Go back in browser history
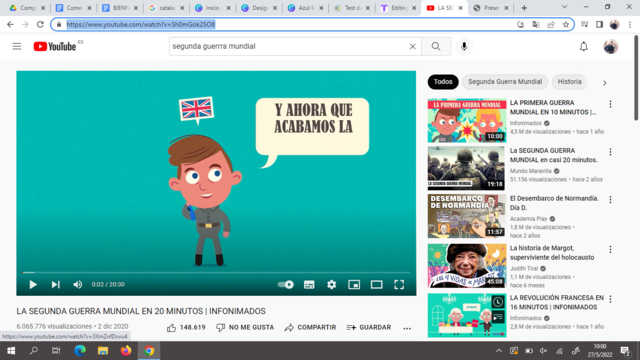 pyautogui.click(x=10, y=24)
